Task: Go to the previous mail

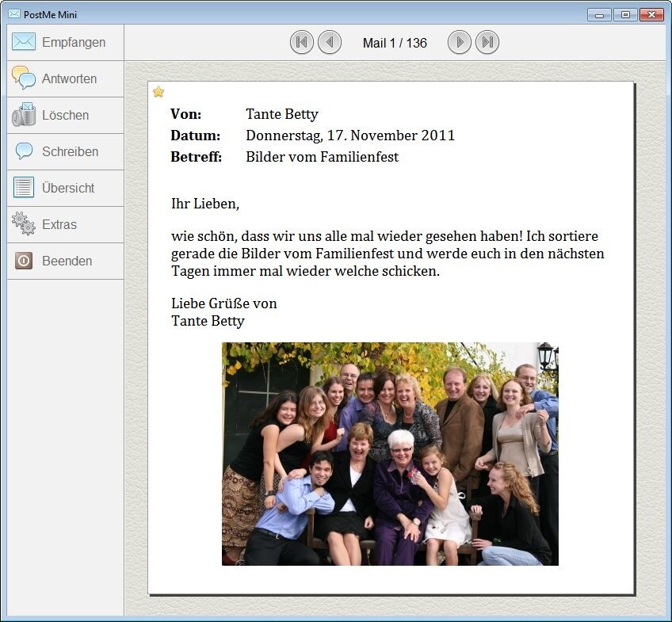Action: (330, 43)
